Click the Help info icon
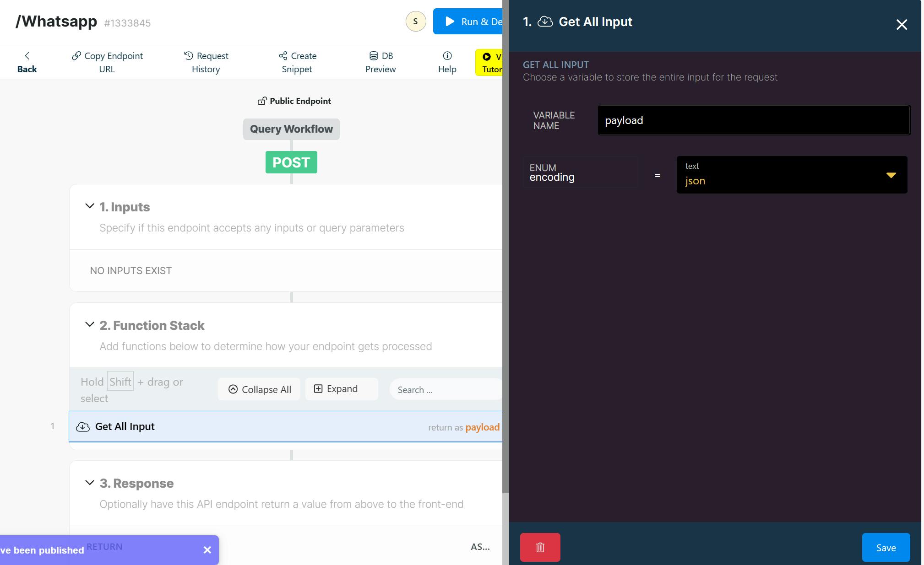Image resolution: width=924 pixels, height=565 pixels. [x=447, y=56]
